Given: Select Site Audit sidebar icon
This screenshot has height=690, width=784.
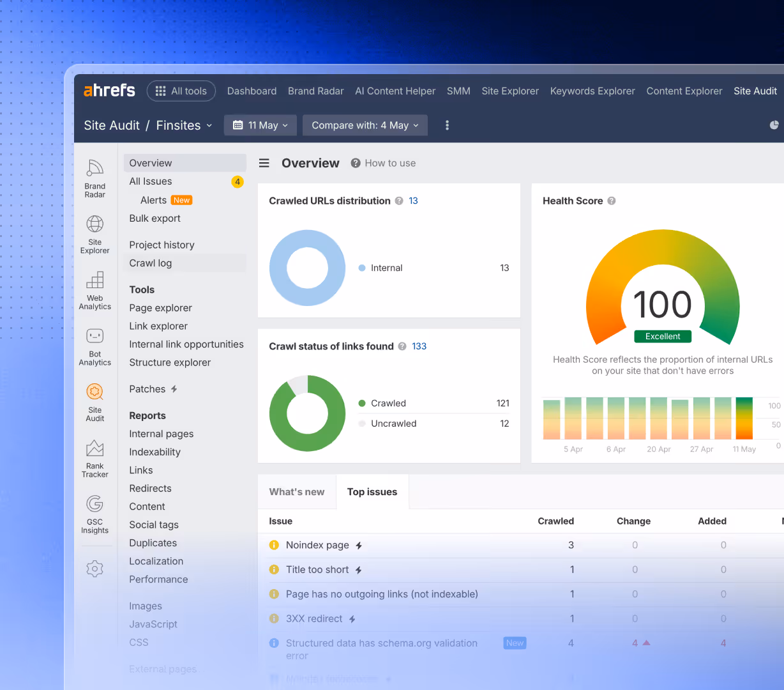Looking at the screenshot, I should pos(94,402).
